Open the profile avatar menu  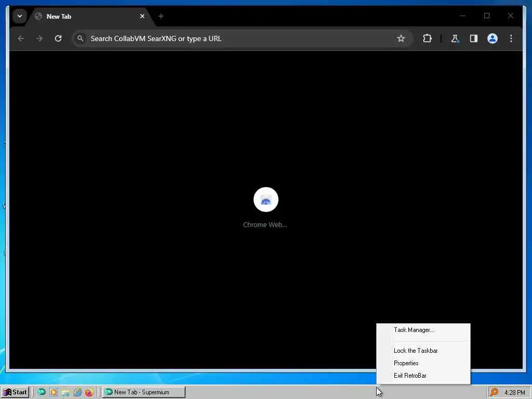click(x=493, y=38)
